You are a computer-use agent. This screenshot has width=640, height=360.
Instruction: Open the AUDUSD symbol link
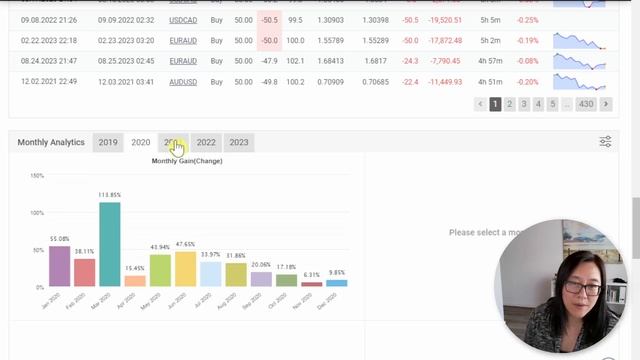(183, 82)
